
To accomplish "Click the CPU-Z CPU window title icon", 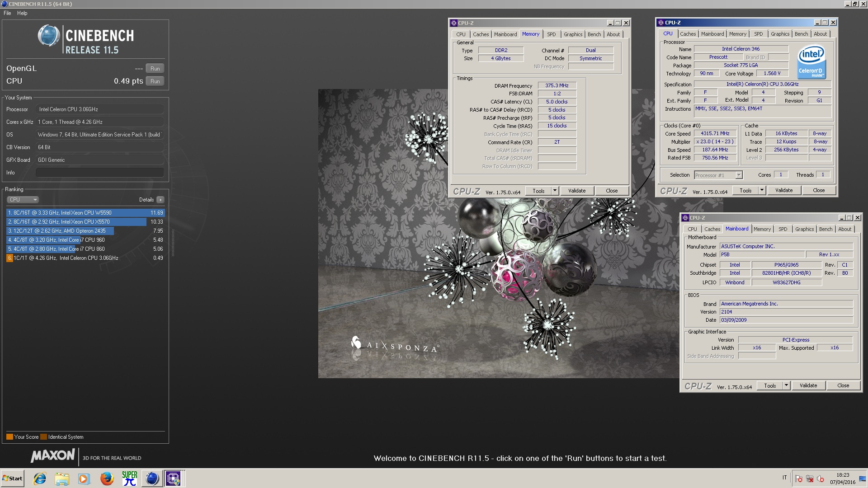I will [x=660, y=23].
